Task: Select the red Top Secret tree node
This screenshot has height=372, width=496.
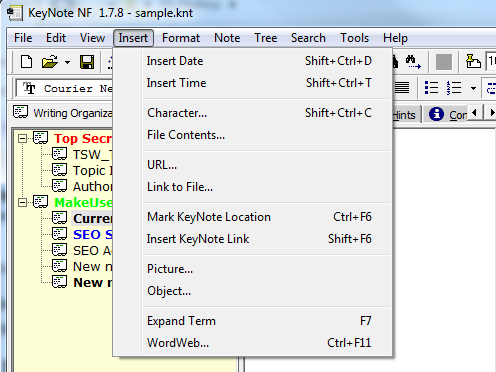Action: pos(83,138)
